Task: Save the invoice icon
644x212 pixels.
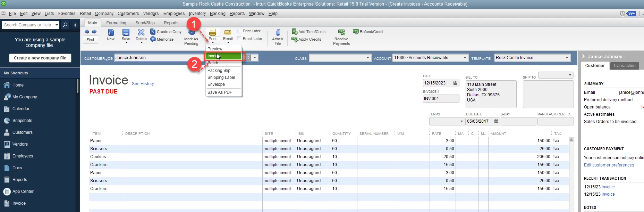Action: pos(126,32)
